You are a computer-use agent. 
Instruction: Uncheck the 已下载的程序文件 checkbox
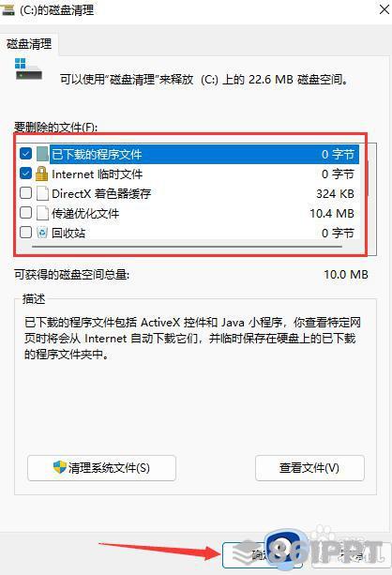tap(25, 154)
